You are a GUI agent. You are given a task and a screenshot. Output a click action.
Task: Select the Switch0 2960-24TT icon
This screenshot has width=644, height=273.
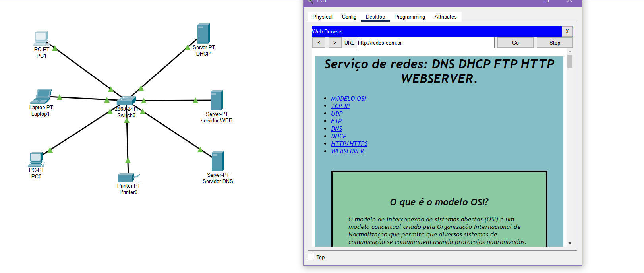(x=126, y=101)
